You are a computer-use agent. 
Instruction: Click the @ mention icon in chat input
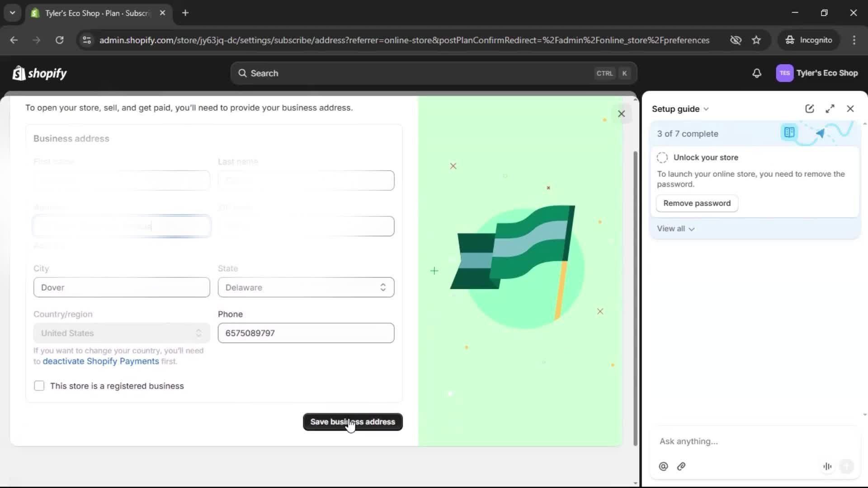click(x=663, y=466)
